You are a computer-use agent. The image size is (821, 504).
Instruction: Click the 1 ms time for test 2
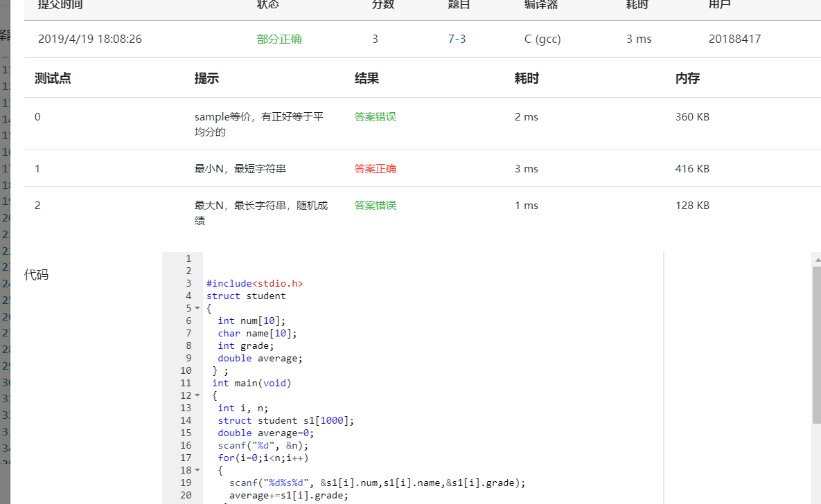click(527, 205)
